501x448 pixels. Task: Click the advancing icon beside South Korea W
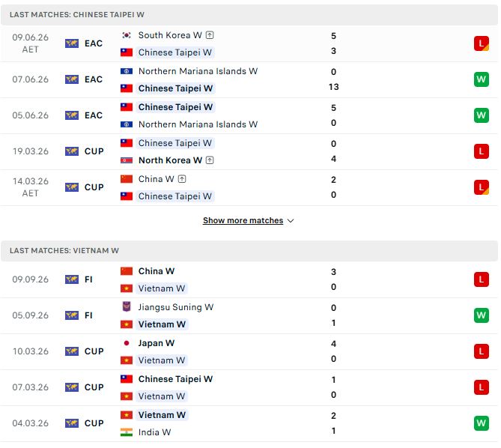click(x=210, y=35)
